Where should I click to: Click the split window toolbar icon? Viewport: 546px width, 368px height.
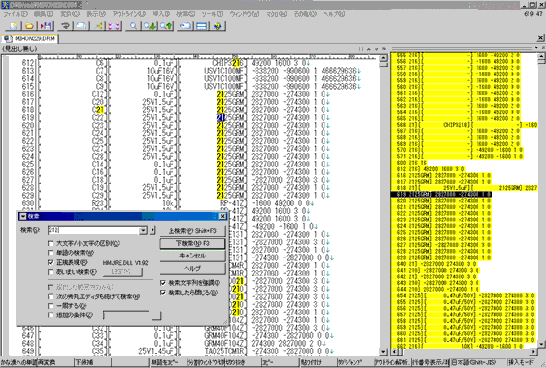(x=202, y=26)
